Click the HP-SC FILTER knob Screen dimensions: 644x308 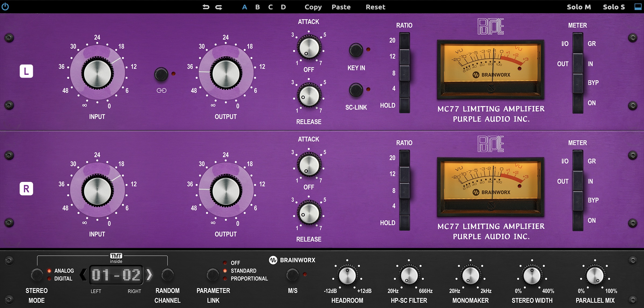coord(409,275)
